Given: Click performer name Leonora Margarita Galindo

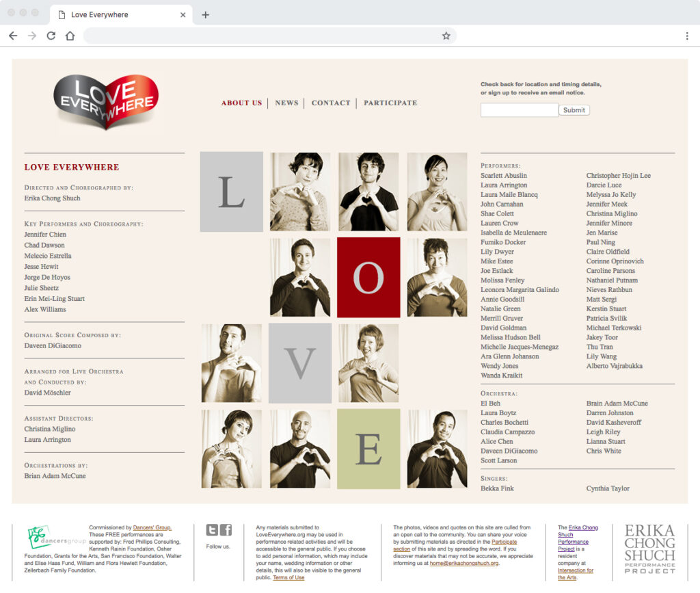Looking at the screenshot, I should [x=520, y=290].
